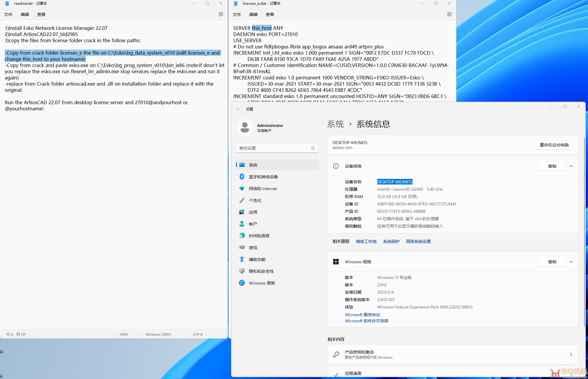Click USE_SERVER line in licenses_e.dat
The image size is (588, 379).
(247, 40)
